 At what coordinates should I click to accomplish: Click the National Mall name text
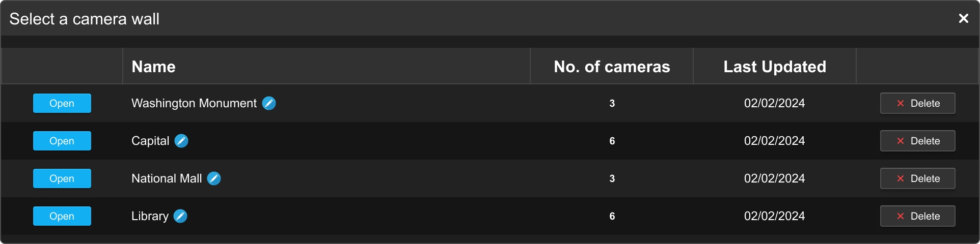(x=167, y=178)
